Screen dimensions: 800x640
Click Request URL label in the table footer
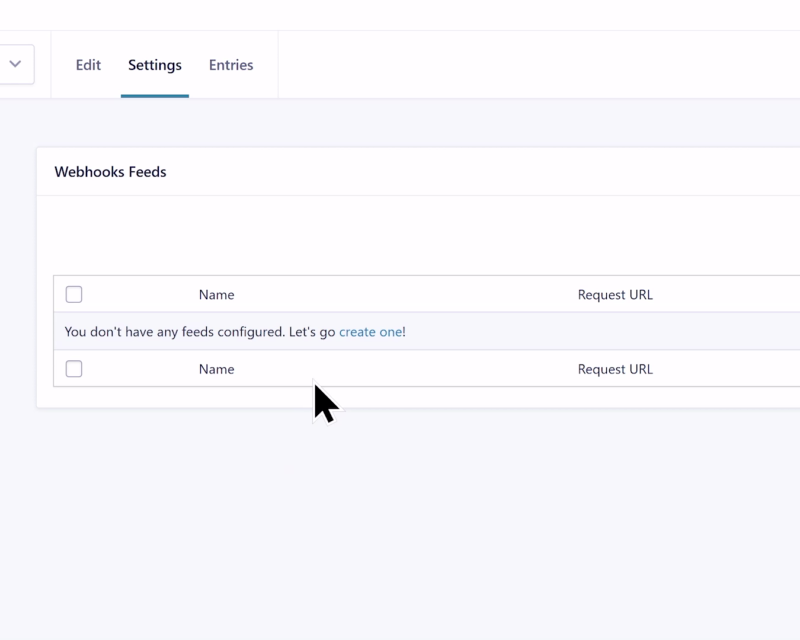pyautogui.click(x=615, y=369)
